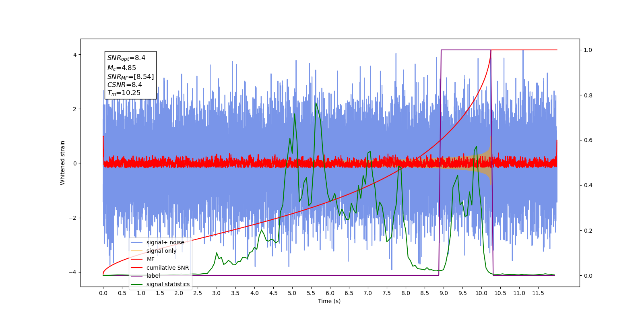Click the 'label' legend entry text
The height and width of the screenshot is (322, 644).
pyautogui.click(x=153, y=276)
